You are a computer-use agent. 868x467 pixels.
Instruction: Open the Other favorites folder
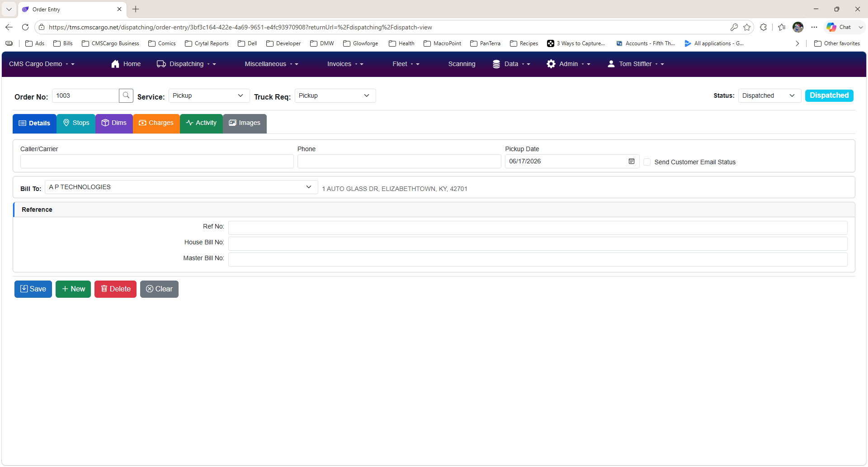837,43
